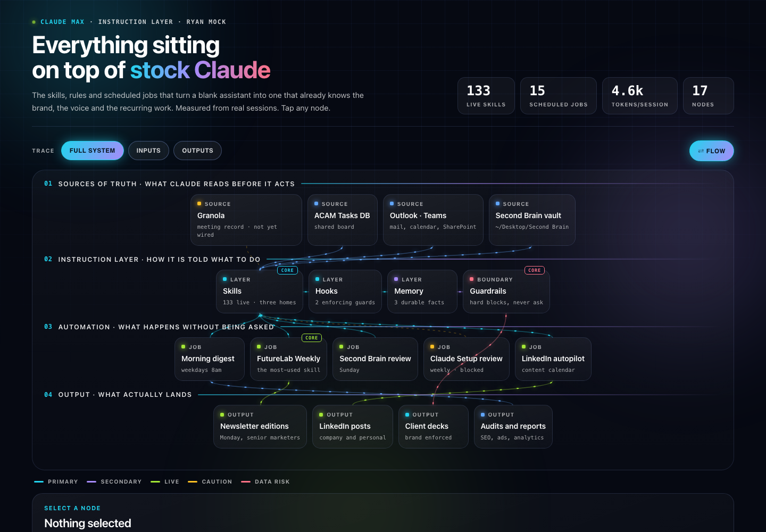Viewport: 766px width, 532px height.
Task: Open the Granola source node
Action: [x=246, y=220]
